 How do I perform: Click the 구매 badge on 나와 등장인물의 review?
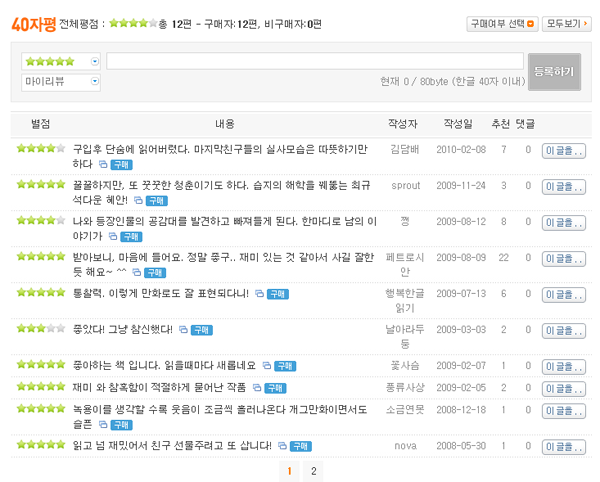tap(131, 237)
